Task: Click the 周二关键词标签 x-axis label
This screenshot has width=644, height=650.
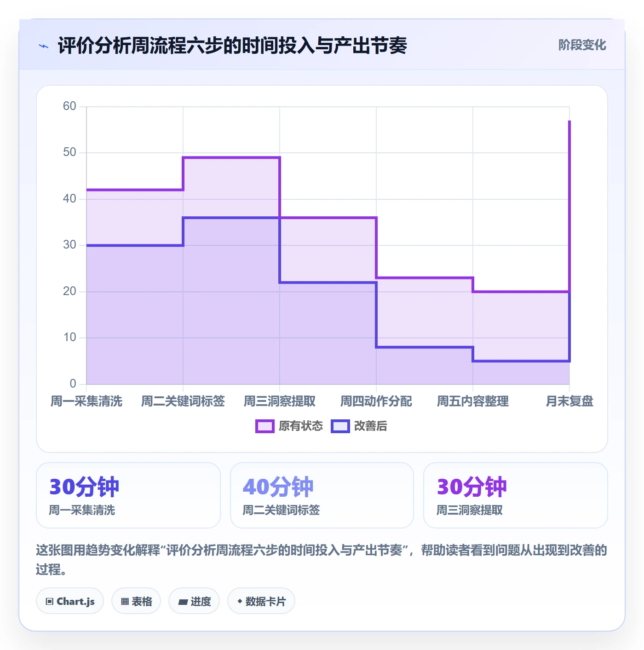Action: click(x=183, y=401)
